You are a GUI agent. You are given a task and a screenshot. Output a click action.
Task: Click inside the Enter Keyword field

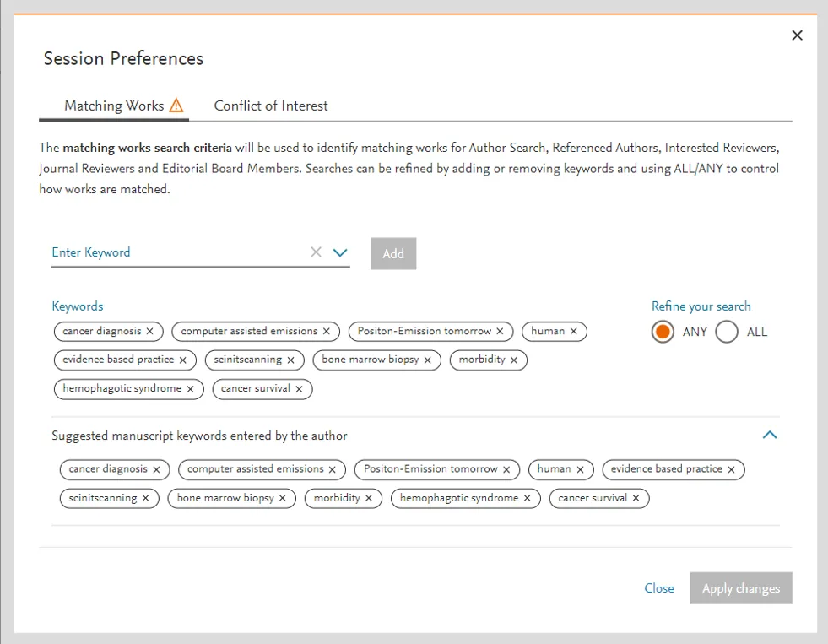[x=169, y=252]
